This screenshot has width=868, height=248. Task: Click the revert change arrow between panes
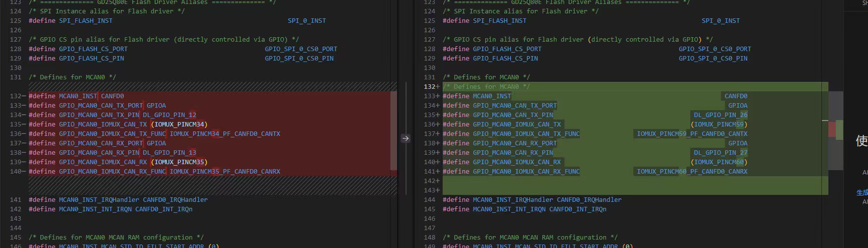pos(405,138)
